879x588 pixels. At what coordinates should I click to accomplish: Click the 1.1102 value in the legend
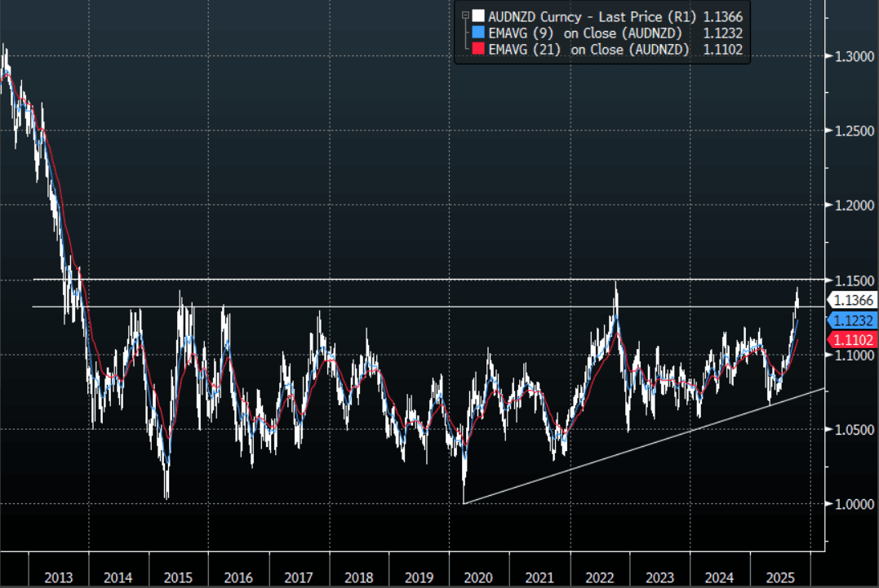point(723,49)
